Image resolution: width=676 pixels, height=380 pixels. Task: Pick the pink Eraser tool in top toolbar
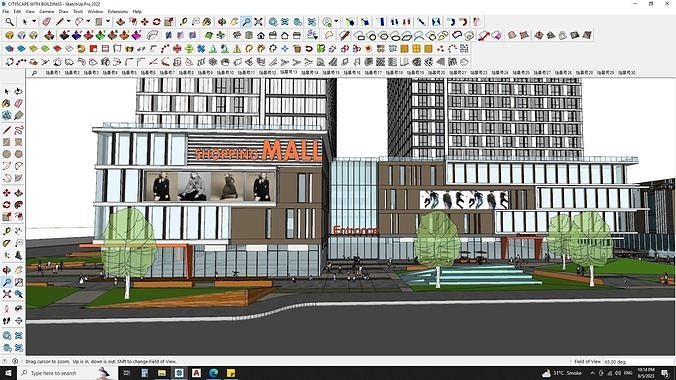click(46, 22)
